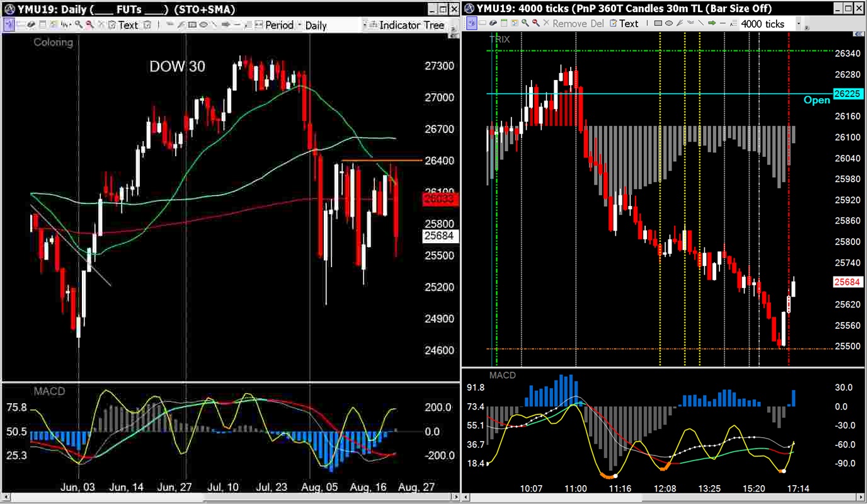Select the ellipse tool in ticks chart toolbar
Image resolution: width=868 pixels, height=504 pixels.
[669, 24]
